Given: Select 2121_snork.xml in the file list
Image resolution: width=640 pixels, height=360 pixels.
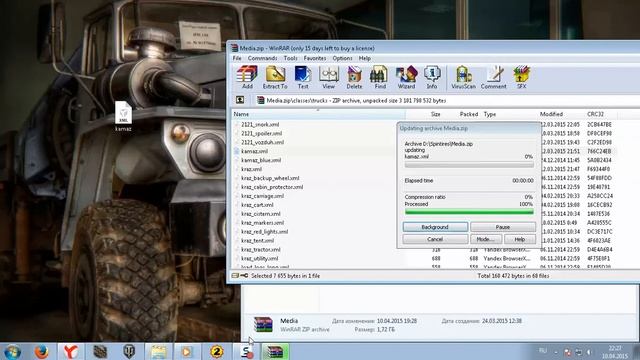Looking at the screenshot, I should point(260,124).
